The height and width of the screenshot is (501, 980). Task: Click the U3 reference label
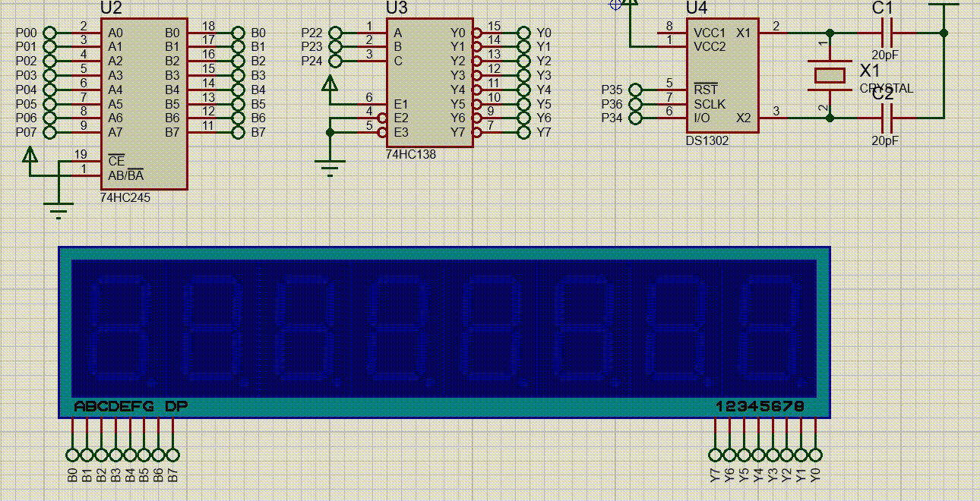click(x=397, y=8)
